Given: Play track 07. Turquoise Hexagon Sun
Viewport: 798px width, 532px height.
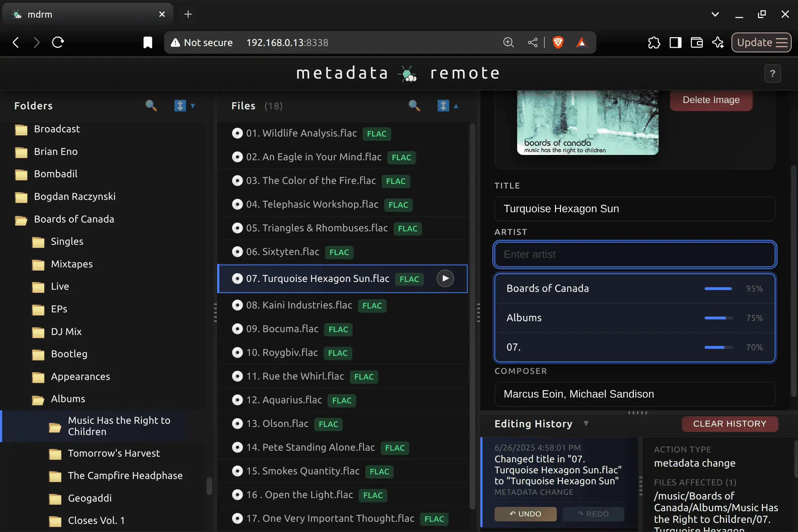Looking at the screenshot, I should (x=445, y=278).
